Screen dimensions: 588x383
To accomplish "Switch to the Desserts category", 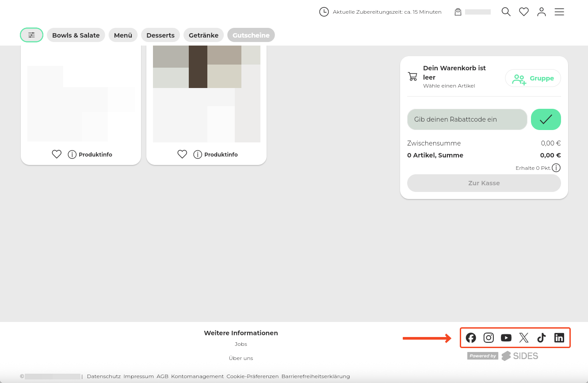I will point(160,35).
